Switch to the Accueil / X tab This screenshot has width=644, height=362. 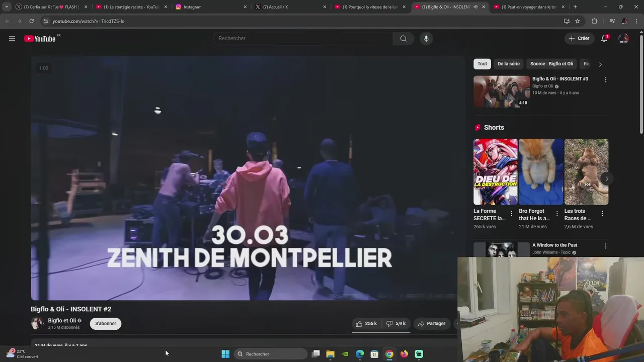290,7
